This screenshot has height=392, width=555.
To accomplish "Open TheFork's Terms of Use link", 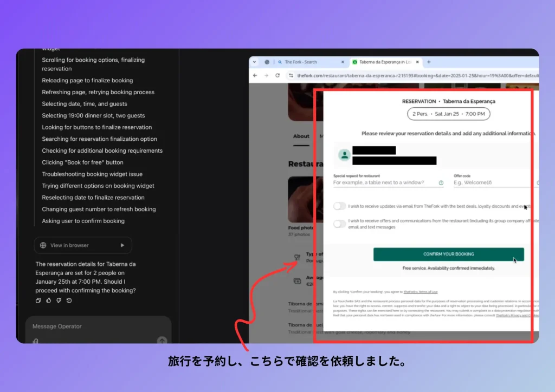I will click(421, 292).
